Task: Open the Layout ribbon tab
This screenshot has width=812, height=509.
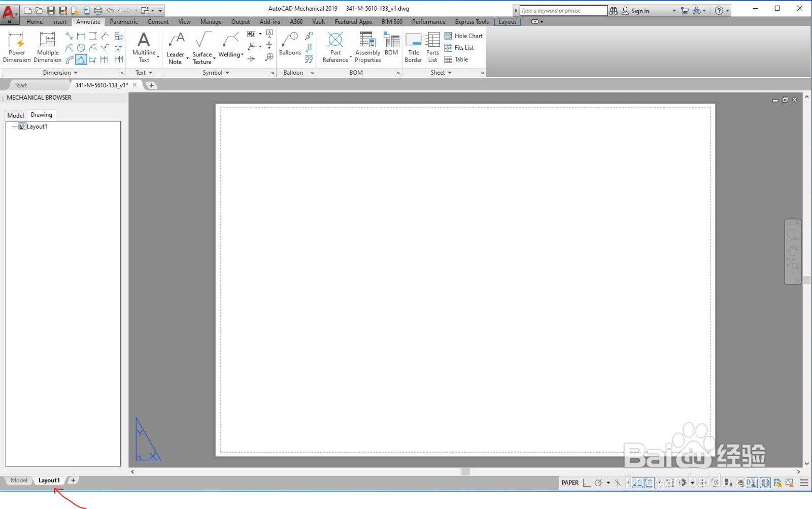Action: coord(507,22)
